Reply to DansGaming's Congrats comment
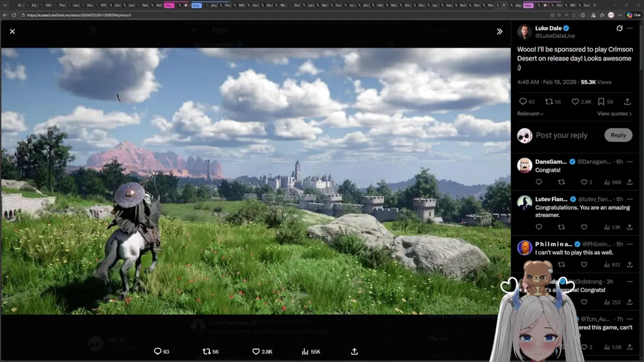This screenshot has width=644, height=362. tap(539, 182)
